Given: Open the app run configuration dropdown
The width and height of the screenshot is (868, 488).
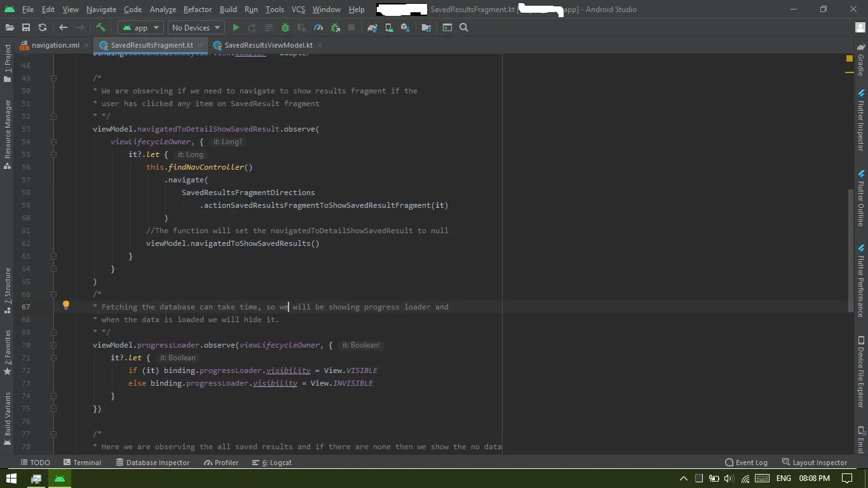Looking at the screenshot, I should pyautogui.click(x=140, y=27).
